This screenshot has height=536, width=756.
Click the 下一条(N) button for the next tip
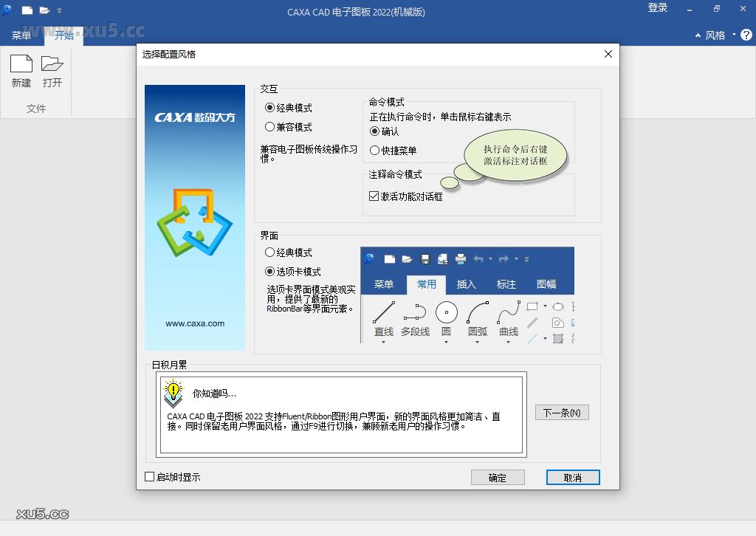[x=562, y=412]
